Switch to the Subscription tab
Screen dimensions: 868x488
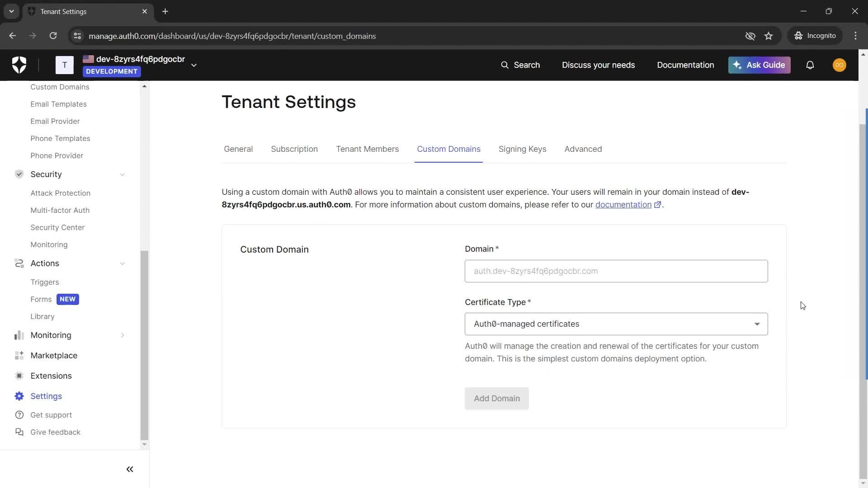point(294,149)
